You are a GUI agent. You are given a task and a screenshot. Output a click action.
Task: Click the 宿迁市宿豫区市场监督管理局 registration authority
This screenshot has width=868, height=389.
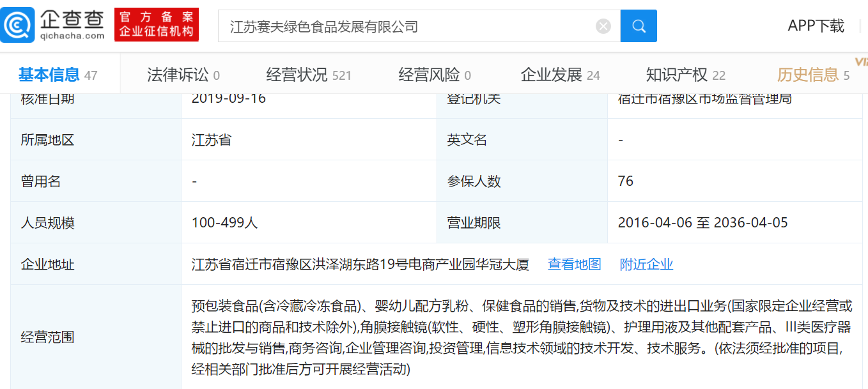(705, 98)
